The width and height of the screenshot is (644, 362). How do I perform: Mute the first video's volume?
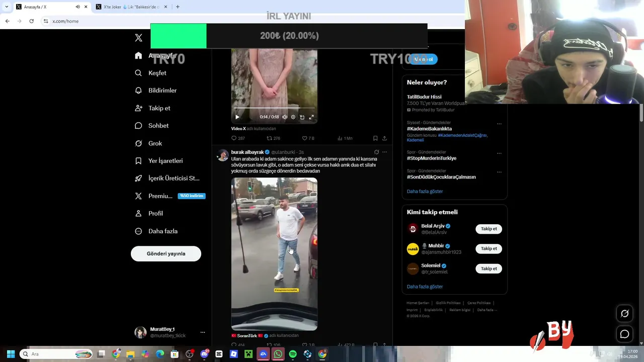click(x=285, y=117)
